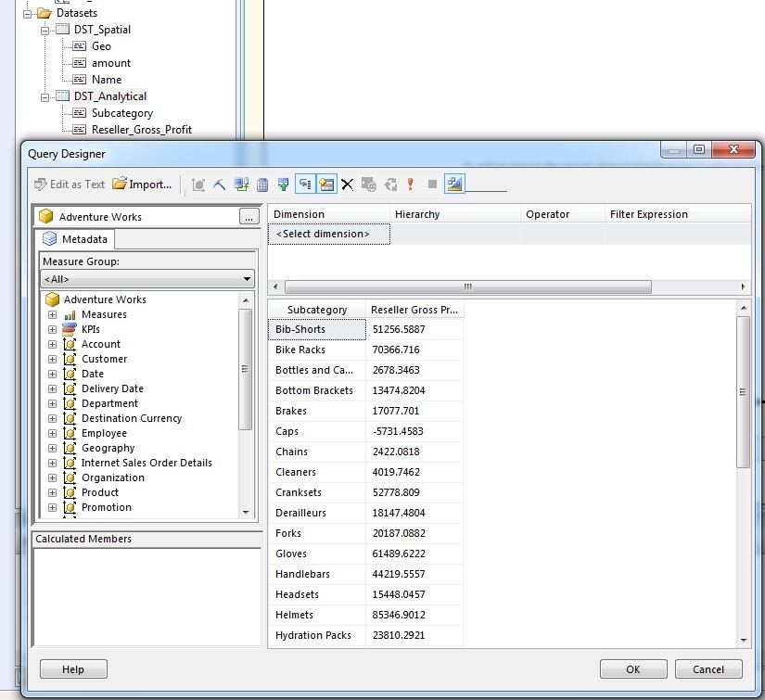Select the Geo field under DST_Spatial
This screenshot has height=700, width=765.
[x=101, y=46]
